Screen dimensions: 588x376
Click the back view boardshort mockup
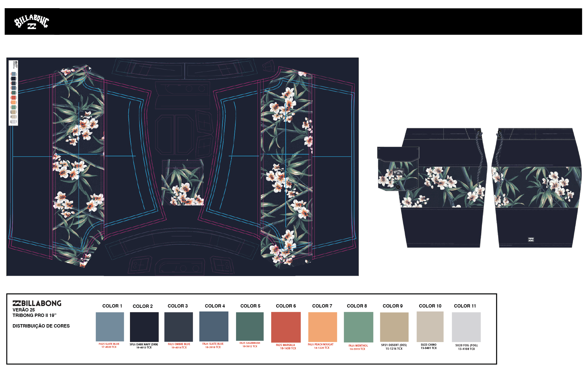[536, 188]
